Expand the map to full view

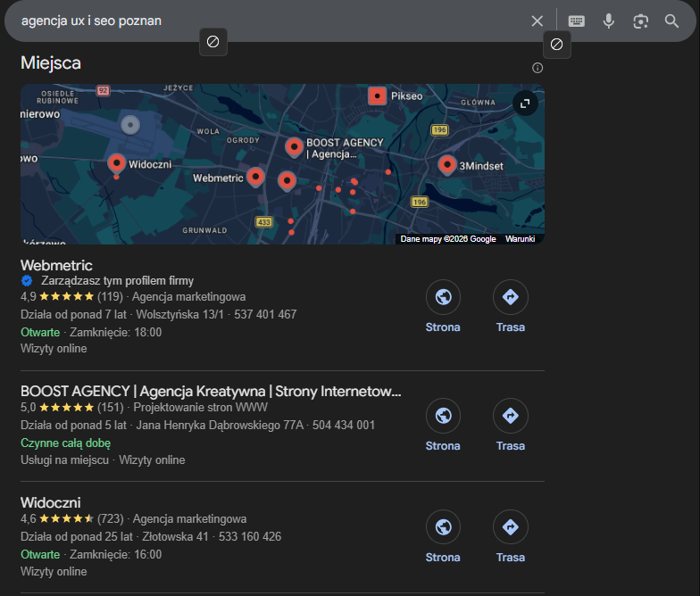pos(525,103)
